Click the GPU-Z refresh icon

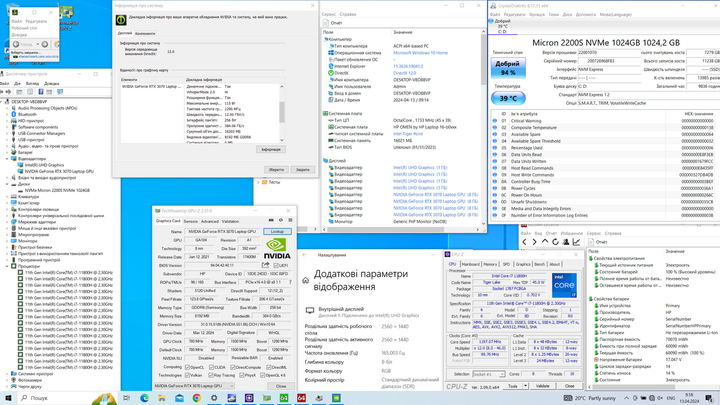[x=281, y=220]
